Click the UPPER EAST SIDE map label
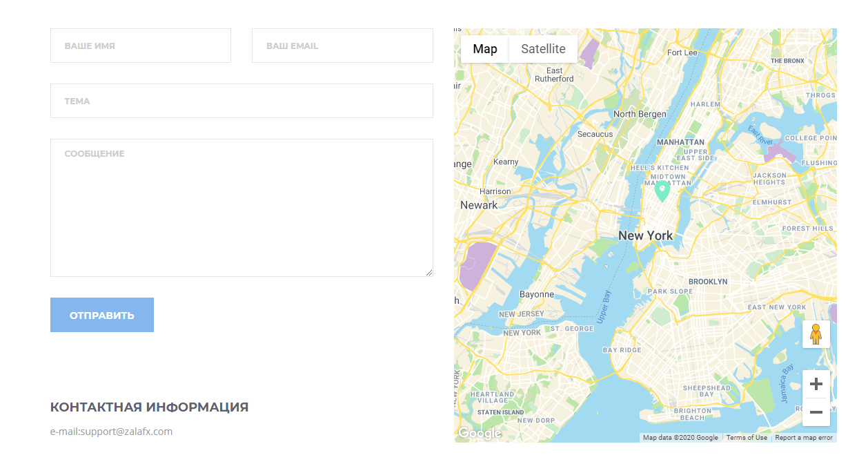 click(x=695, y=155)
